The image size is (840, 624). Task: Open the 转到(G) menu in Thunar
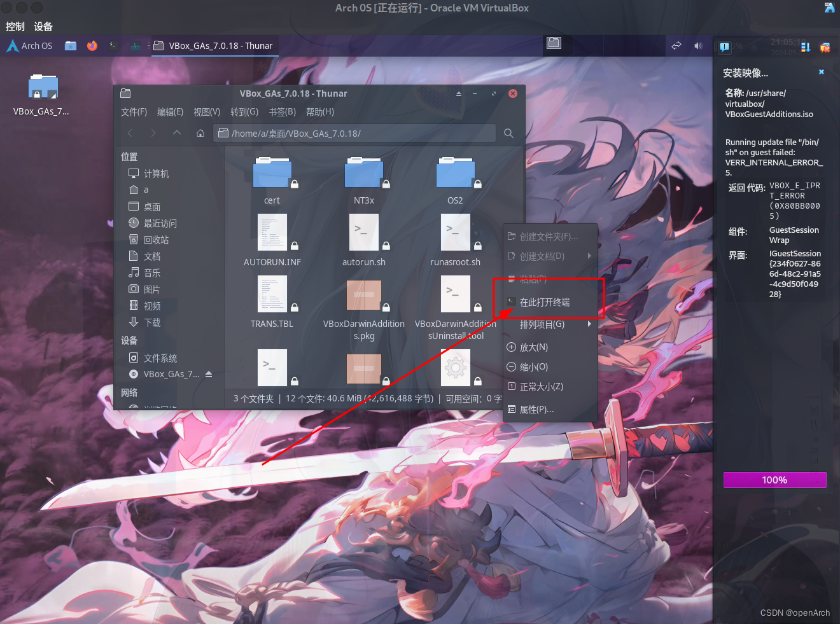[x=244, y=112]
